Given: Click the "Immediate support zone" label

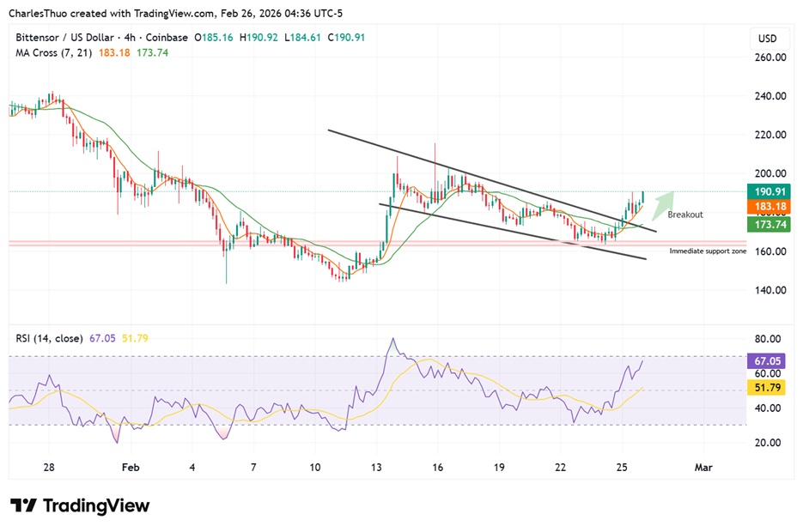Looking at the screenshot, I should click(x=708, y=251).
